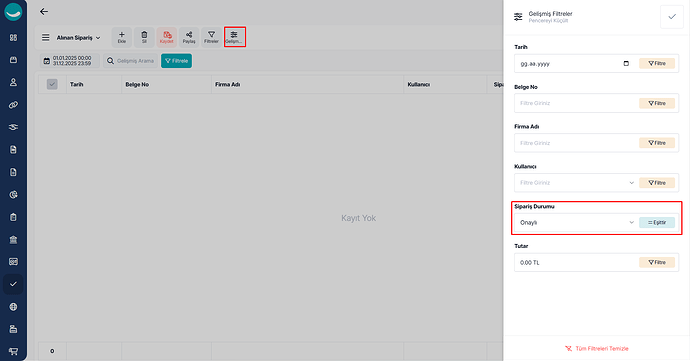Open the link chain sidebar icon
Viewport: 690px width, 361px height.
pos(13,105)
